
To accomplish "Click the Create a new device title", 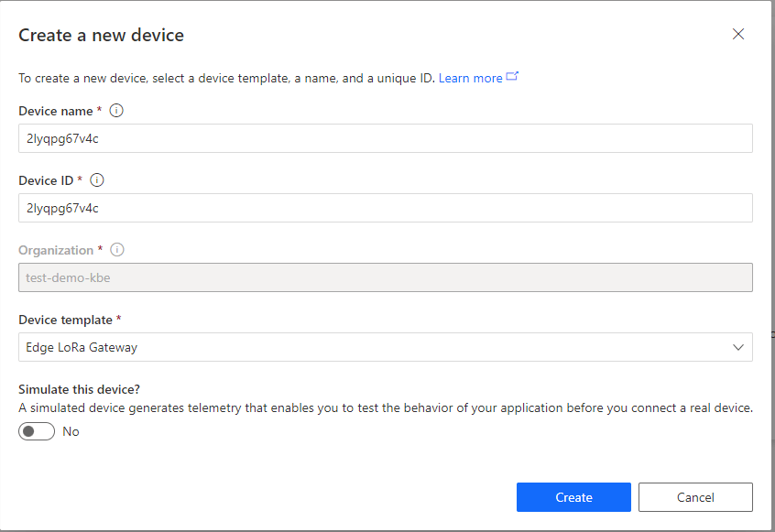I will [101, 36].
